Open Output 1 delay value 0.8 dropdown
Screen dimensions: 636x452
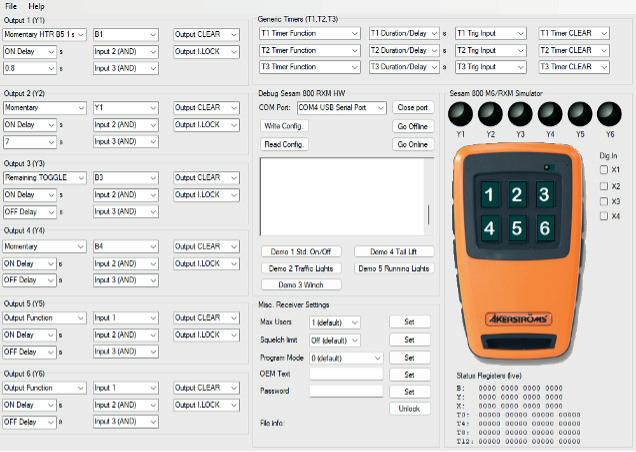(29, 68)
